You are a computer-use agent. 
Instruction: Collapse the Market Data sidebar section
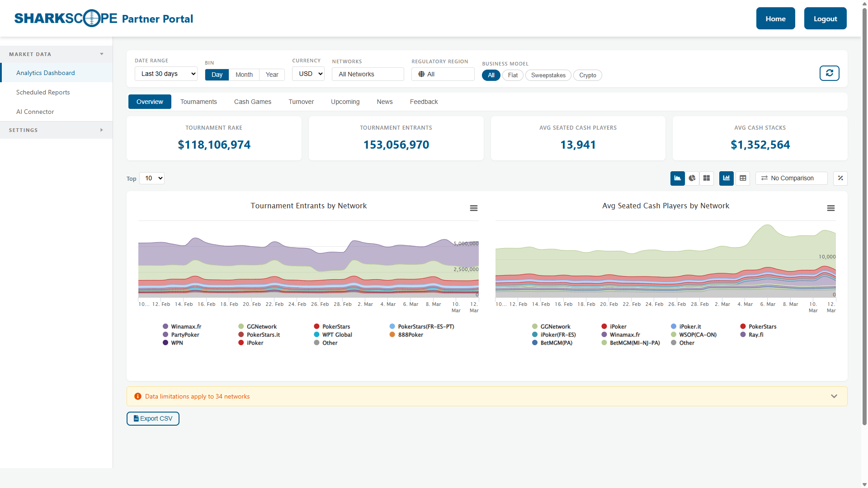point(56,54)
